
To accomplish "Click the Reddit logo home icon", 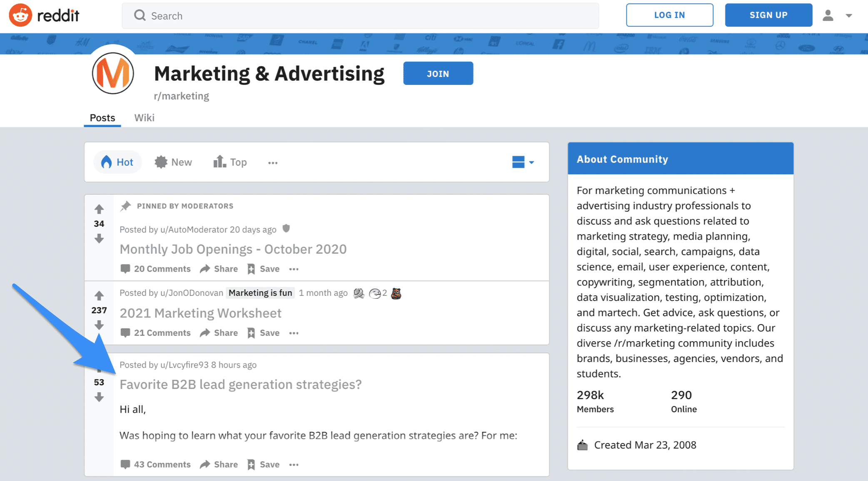I will point(20,15).
